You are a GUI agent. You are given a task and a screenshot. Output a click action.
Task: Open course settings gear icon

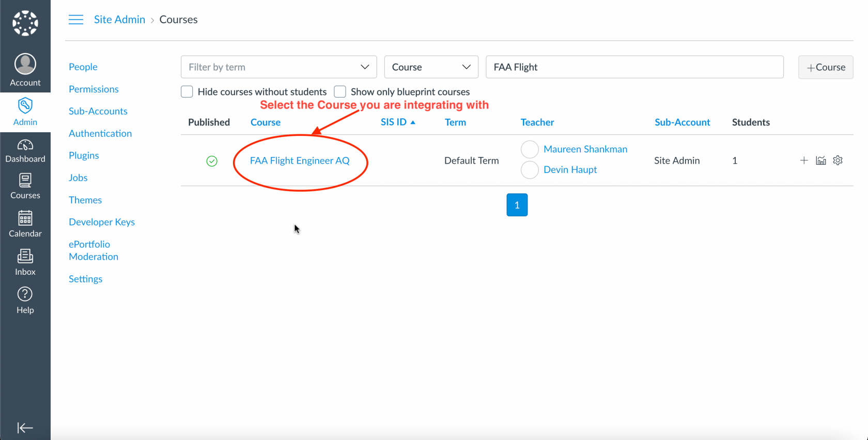pyautogui.click(x=838, y=161)
